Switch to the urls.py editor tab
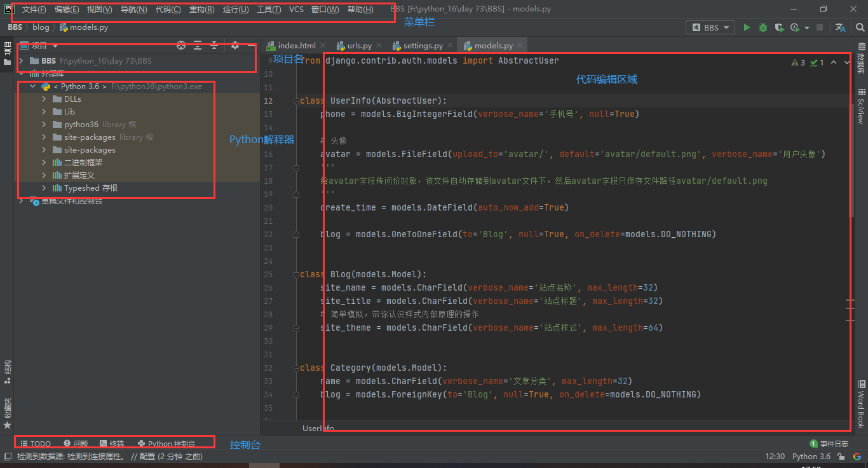The height and width of the screenshot is (468, 868). point(358,46)
